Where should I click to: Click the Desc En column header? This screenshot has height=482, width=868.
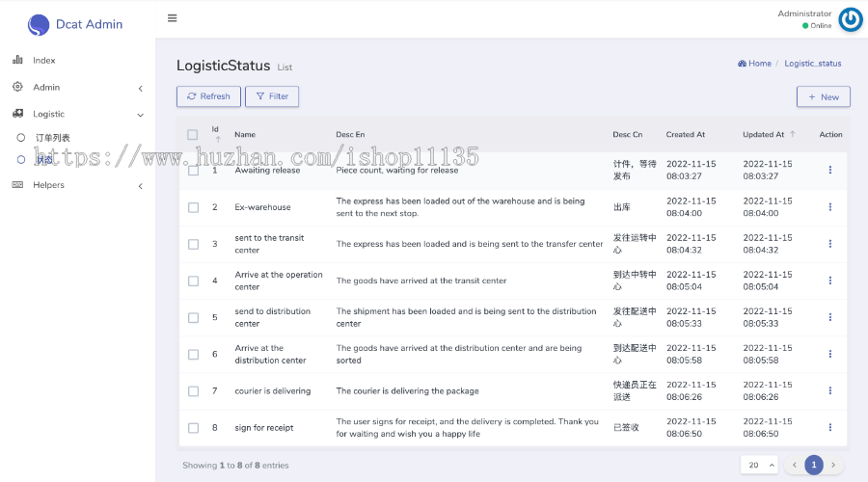350,134
